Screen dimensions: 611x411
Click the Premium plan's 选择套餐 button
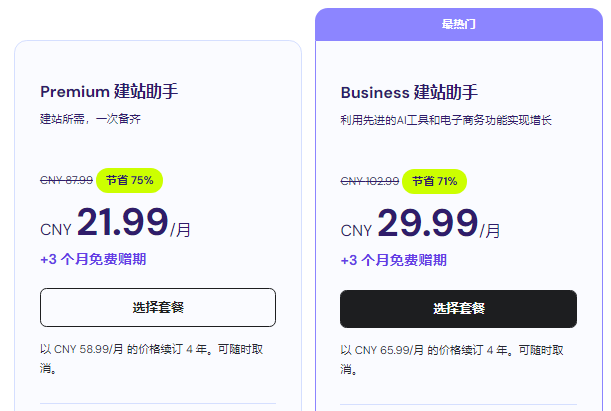tap(157, 307)
